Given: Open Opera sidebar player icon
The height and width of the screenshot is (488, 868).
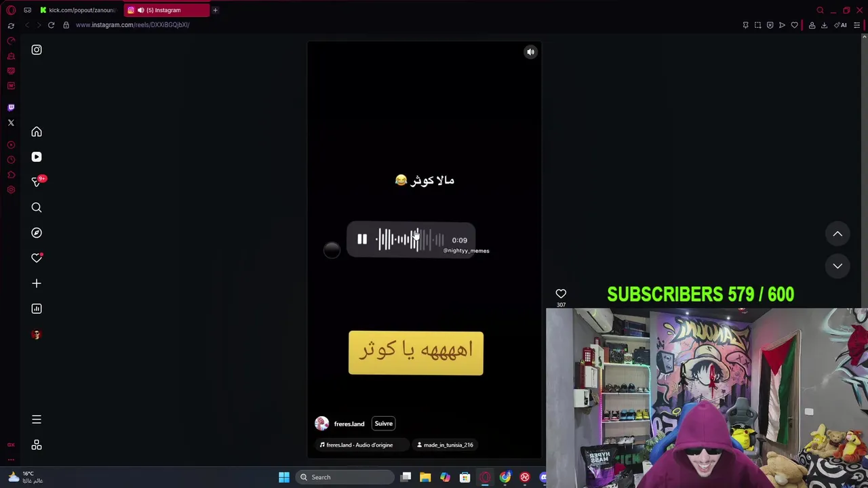Looking at the screenshot, I should click(x=11, y=145).
